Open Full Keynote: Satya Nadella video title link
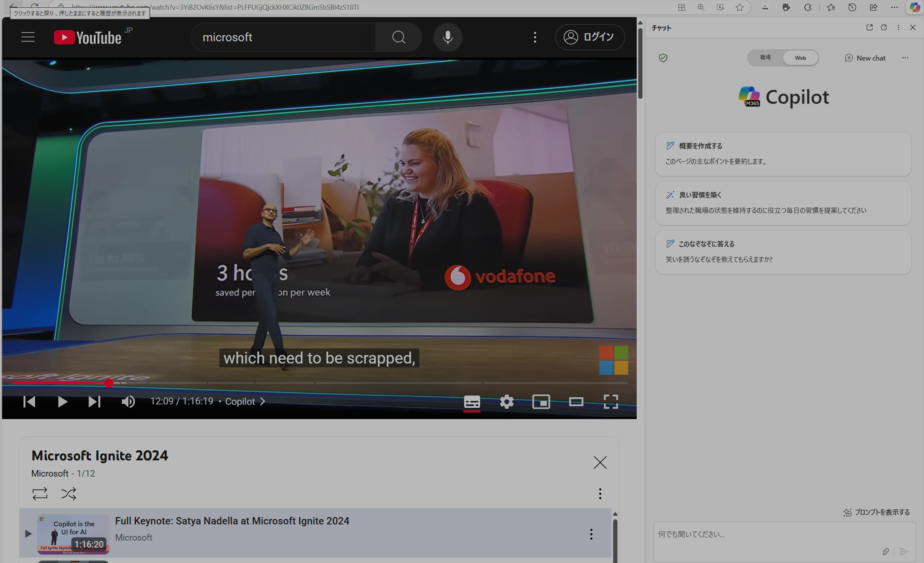Viewport: 924px width, 563px height. point(232,521)
